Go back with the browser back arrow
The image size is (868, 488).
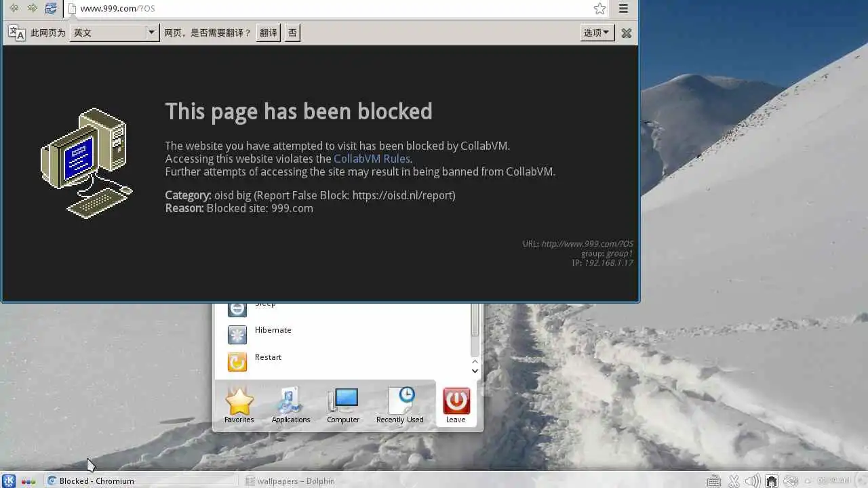point(14,8)
